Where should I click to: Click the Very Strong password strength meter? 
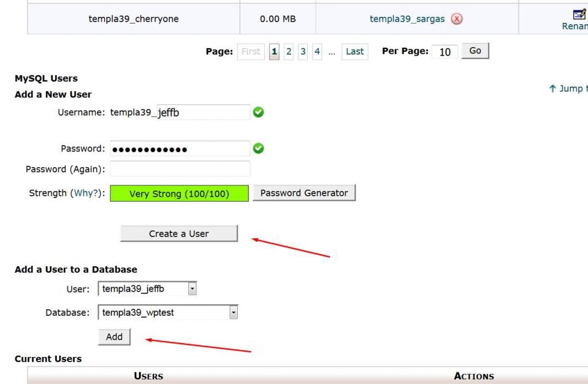click(x=179, y=194)
